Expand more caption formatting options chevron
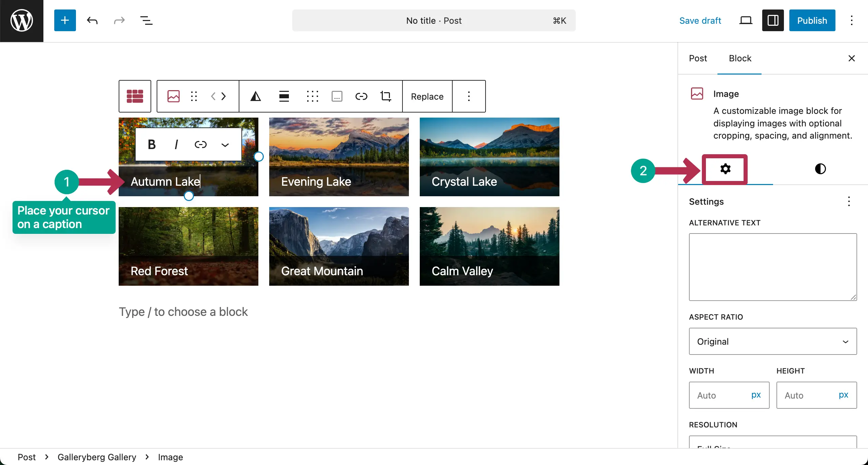 pyautogui.click(x=225, y=144)
